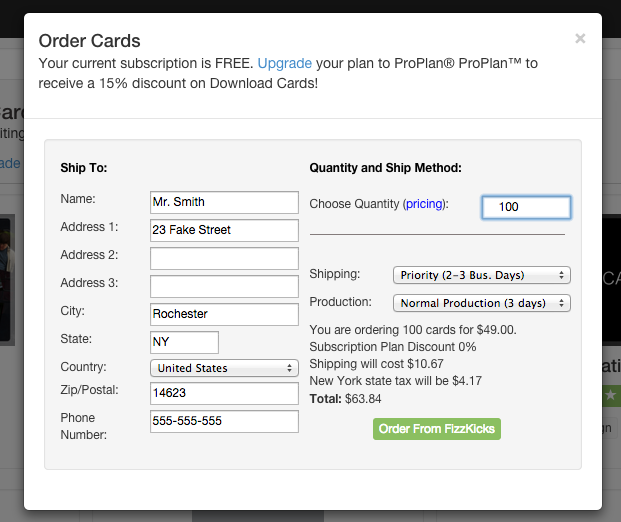Click the Total: $63.84 text

345,398
